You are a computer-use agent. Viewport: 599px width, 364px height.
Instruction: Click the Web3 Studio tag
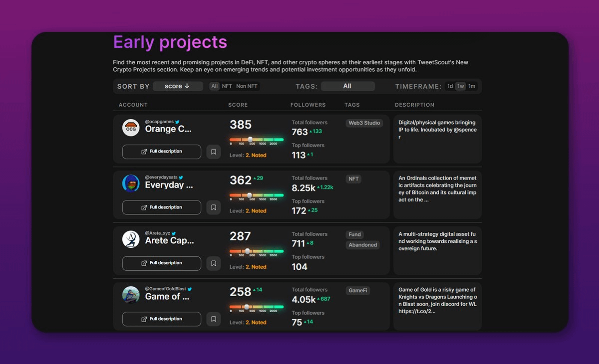[x=364, y=123]
